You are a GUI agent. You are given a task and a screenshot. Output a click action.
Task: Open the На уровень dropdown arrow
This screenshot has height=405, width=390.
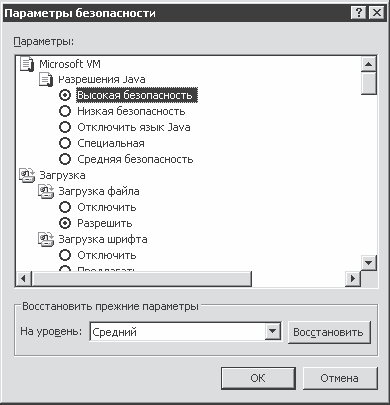tap(273, 332)
